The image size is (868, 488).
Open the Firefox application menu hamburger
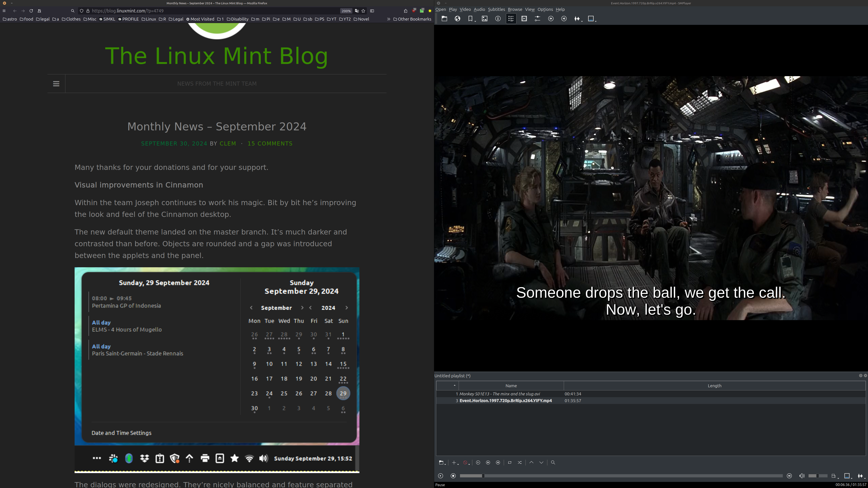[x=4, y=11]
